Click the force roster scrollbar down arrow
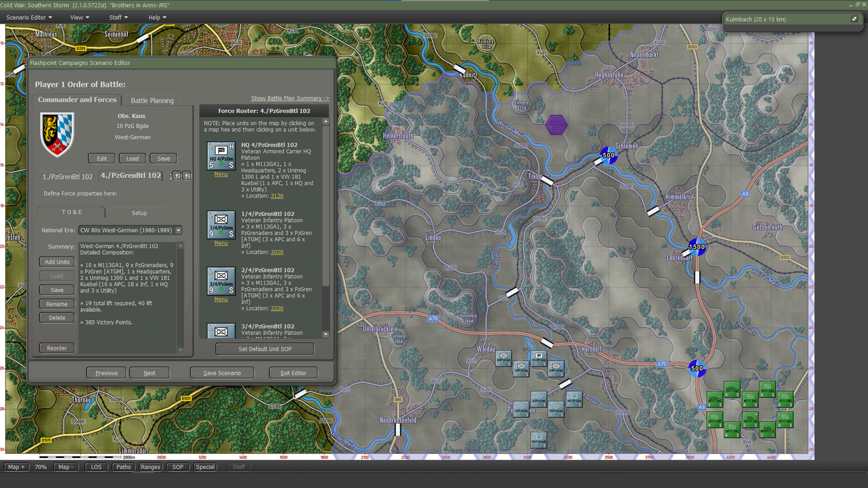The height and width of the screenshot is (488, 868). click(326, 334)
